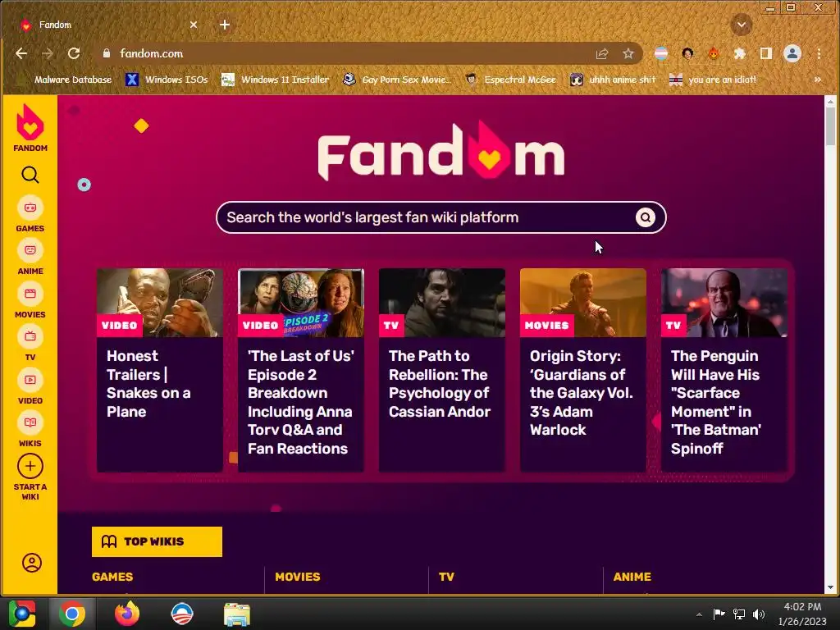The width and height of the screenshot is (840, 630).
Task: Click the browser forward arrow
Action: (x=48, y=53)
